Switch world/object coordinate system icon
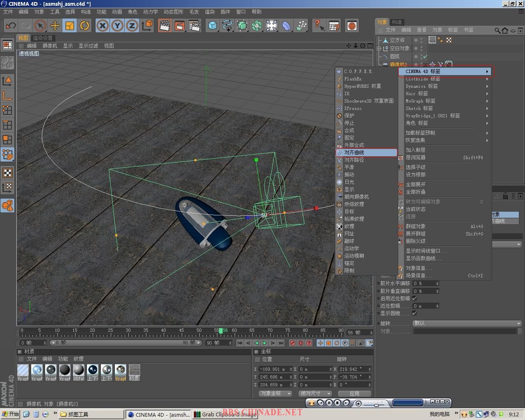Viewport: 525px width, 420px height. pyautogui.click(x=147, y=26)
